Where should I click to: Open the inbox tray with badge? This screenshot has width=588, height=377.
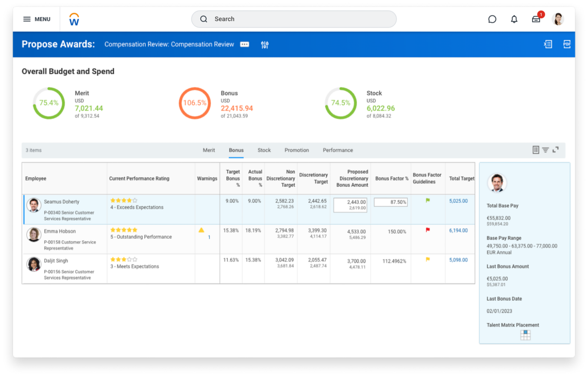click(x=536, y=19)
